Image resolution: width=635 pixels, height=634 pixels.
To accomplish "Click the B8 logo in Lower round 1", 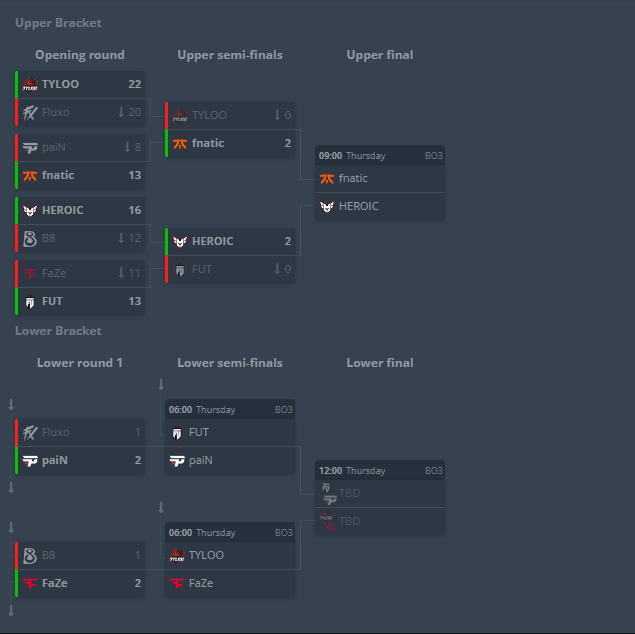I will click(30, 555).
